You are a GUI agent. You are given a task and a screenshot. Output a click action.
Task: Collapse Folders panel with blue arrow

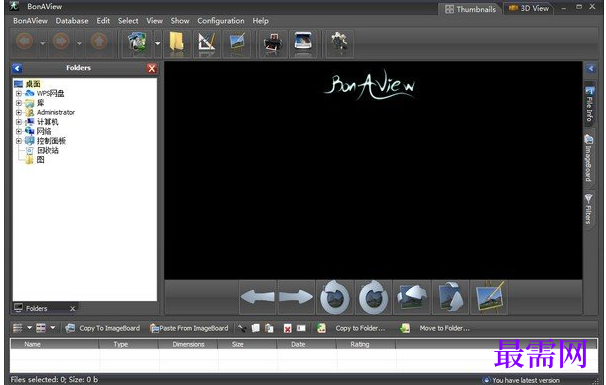pyautogui.click(x=17, y=68)
